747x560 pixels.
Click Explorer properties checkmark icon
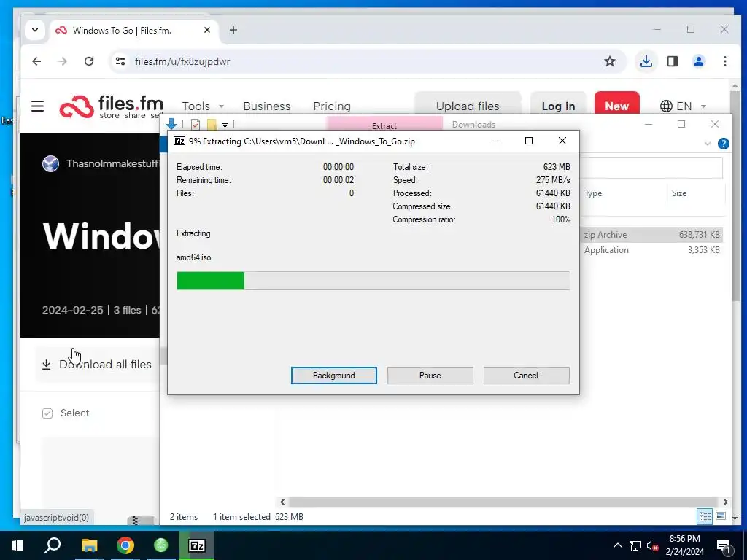coord(196,124)
